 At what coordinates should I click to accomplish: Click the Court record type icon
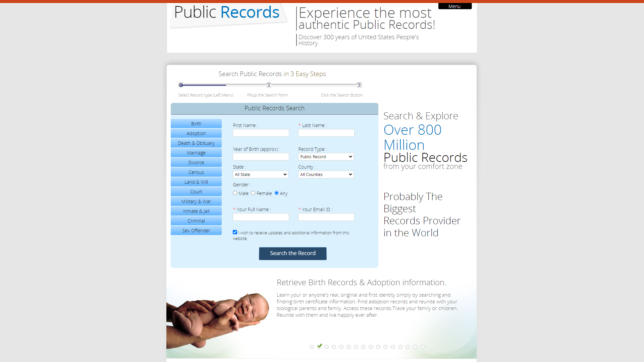(x=196, y=191)
